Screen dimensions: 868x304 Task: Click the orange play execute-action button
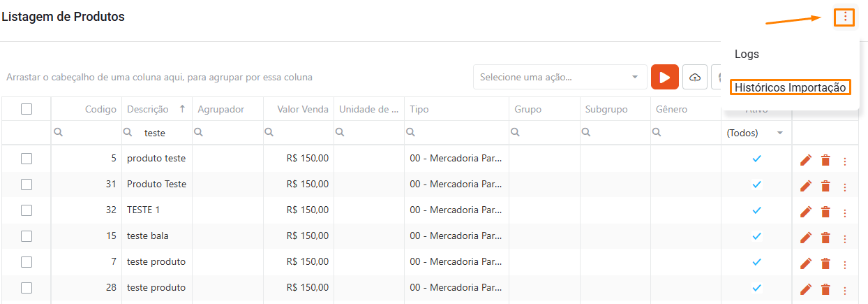(x=664, y=77)
